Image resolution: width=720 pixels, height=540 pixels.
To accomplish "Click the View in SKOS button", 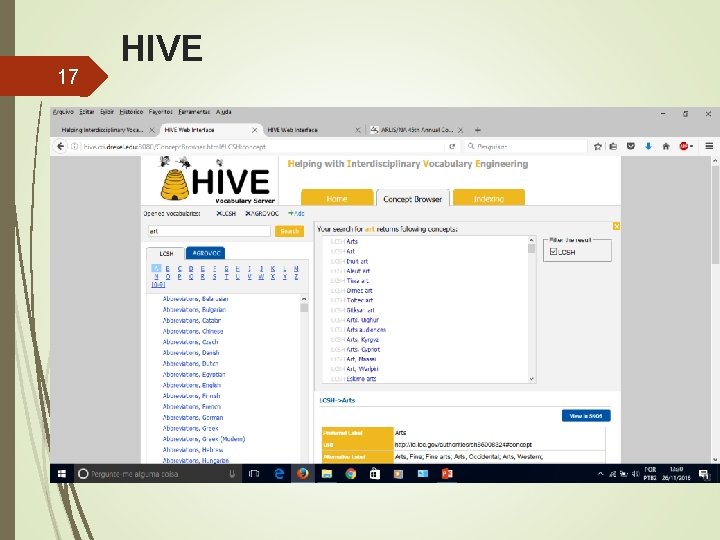I will pyautogui.click(x=586, y=416).
